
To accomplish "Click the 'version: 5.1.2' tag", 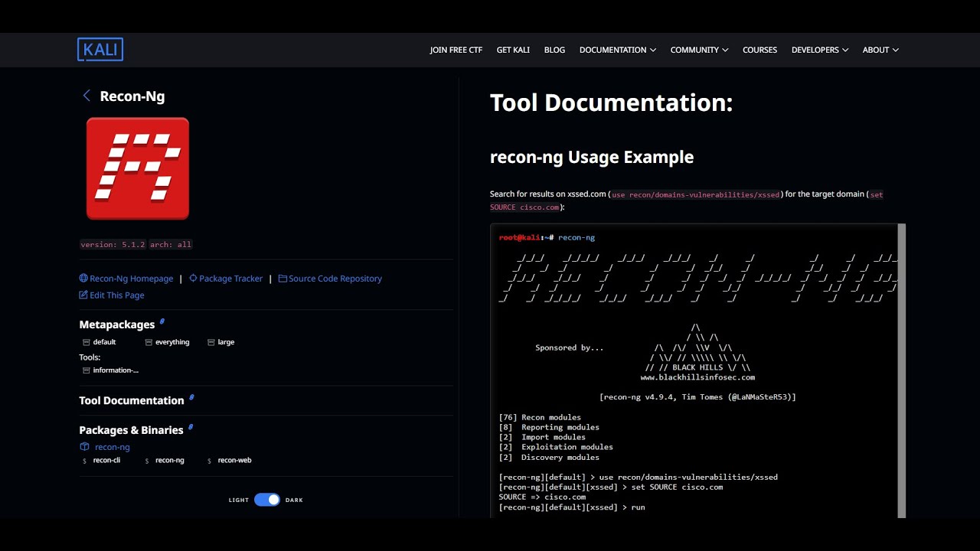I will pyautogui.click(x=113, y=244).
